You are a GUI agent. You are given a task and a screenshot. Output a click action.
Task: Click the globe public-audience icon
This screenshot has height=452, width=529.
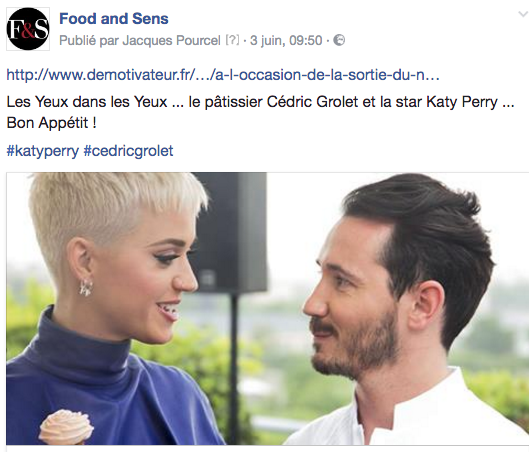point(339,40)
